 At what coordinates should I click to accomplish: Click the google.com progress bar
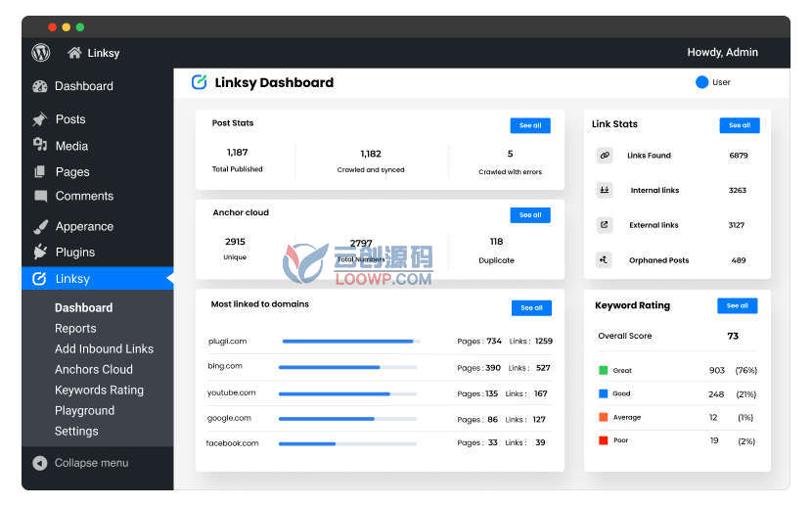click(x=347, y=419)
